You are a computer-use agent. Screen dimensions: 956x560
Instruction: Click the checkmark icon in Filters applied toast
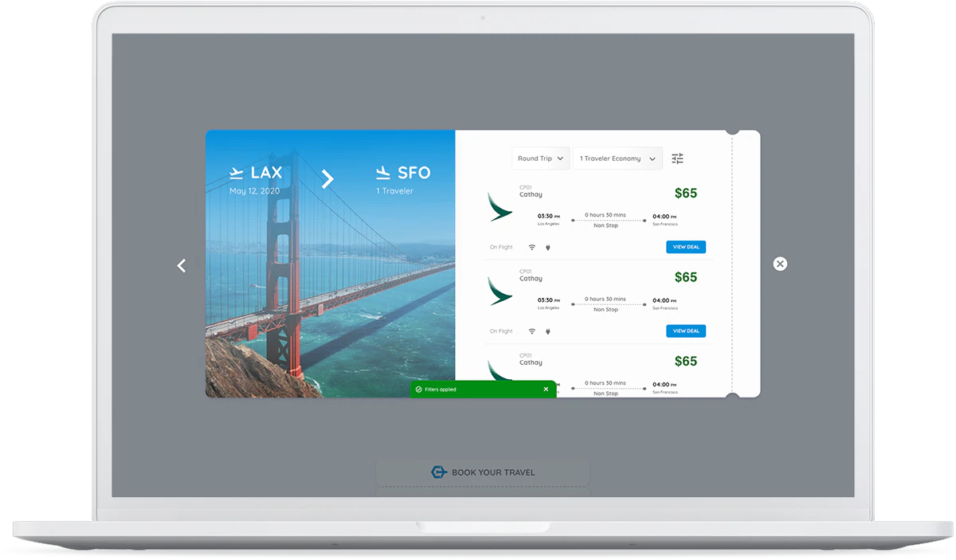coord(419,390)
